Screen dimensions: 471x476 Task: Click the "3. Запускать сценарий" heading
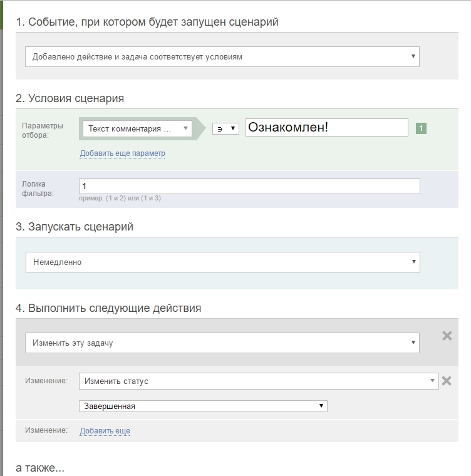[x=75, y=227]
